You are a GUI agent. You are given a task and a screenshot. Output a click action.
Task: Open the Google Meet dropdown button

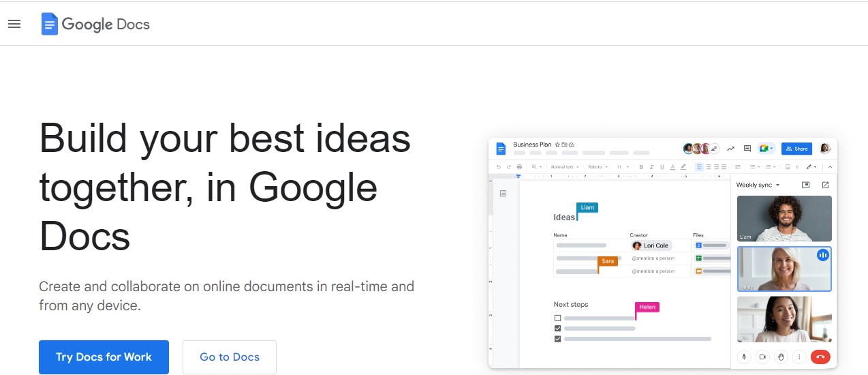tap(766, 149)
